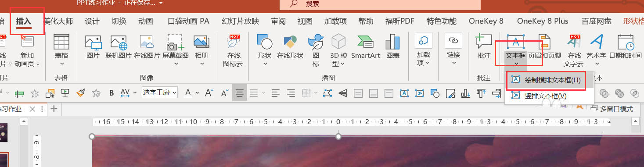Open the 口袋动画 PA tab

point(189,21)
